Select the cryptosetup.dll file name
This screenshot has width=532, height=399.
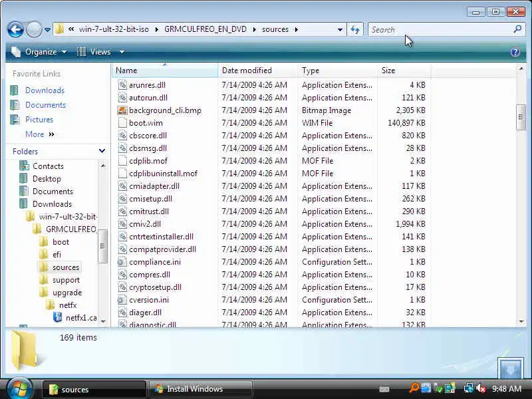[155, 287]
